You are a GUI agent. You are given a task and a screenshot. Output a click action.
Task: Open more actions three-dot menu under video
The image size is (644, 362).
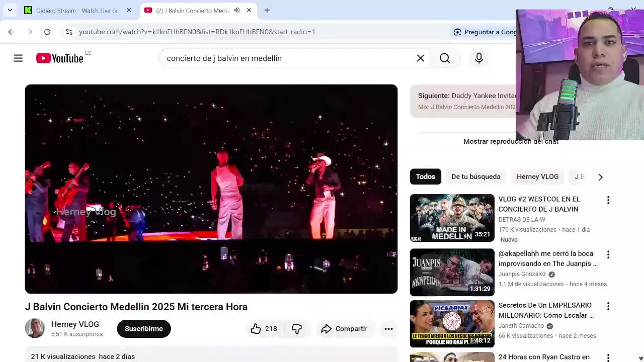(x=388, y=329)
